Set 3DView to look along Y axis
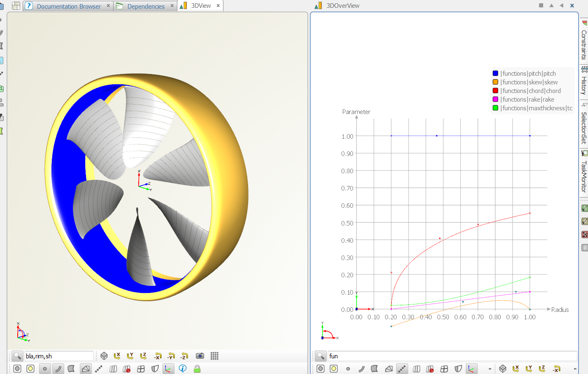The height and width of the screenshot is (374, 588). tap(130, 356)
